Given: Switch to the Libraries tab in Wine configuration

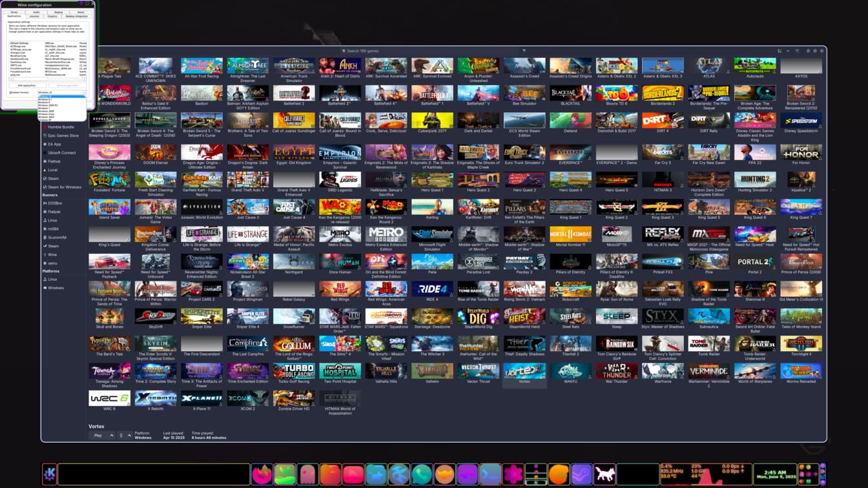Looking at the screenshot, I should [34, 16].
